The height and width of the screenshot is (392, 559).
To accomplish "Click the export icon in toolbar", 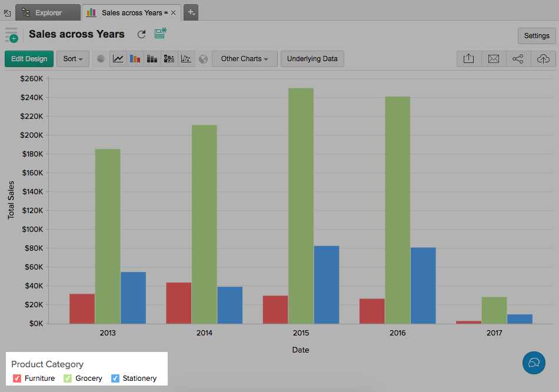I will (x=468, y=59).
